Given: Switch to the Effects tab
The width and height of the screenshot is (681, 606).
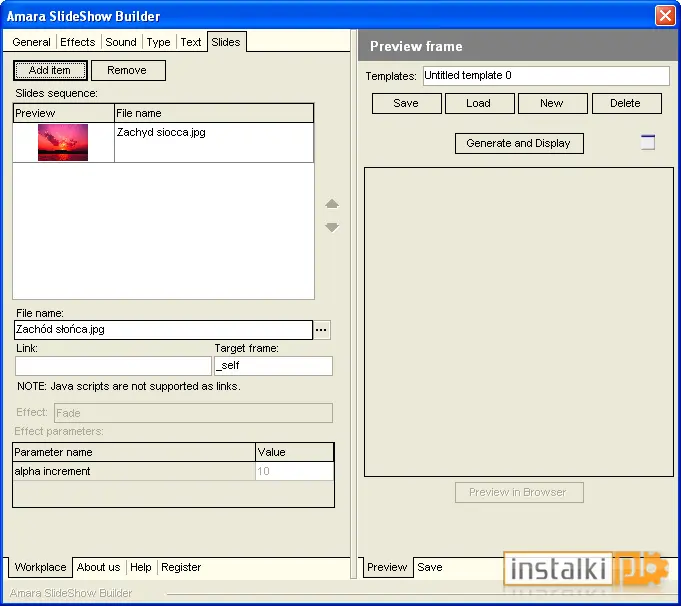Looking at the screenshot, I should click(x=78, y=42).
